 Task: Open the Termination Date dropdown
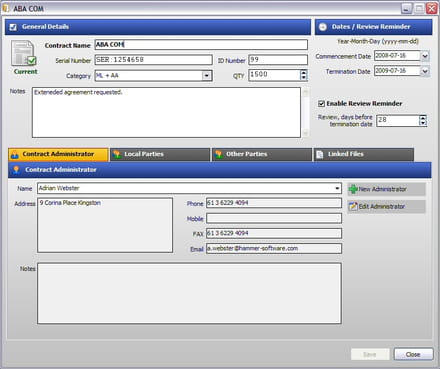[x=425, y=71]
